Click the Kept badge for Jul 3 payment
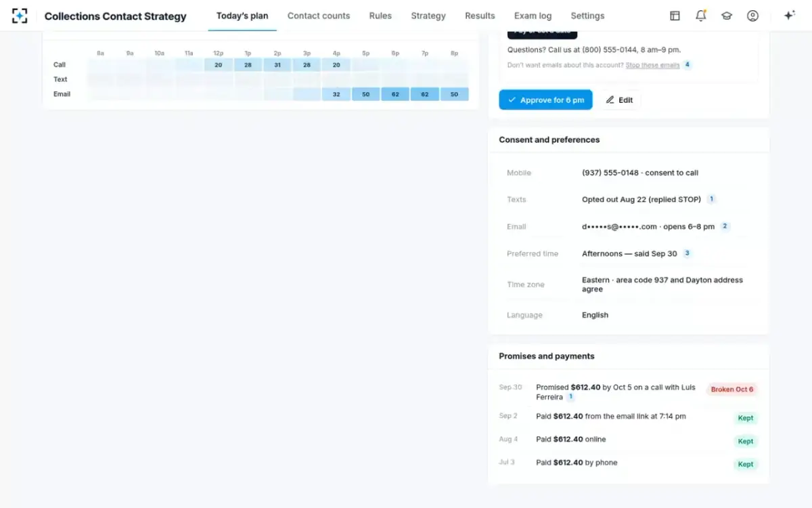The image size is (812, 508). pyautogui.click(x=746, y=464)
